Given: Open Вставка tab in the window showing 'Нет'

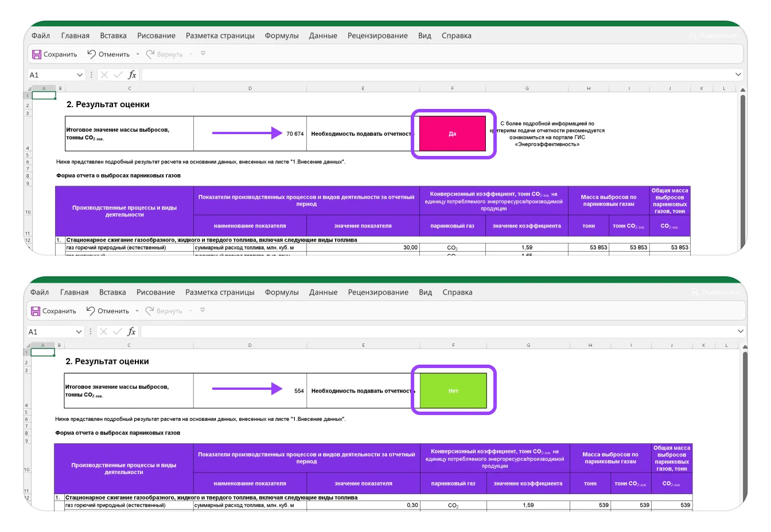Looking at the screenshot, I should [112, 292].
